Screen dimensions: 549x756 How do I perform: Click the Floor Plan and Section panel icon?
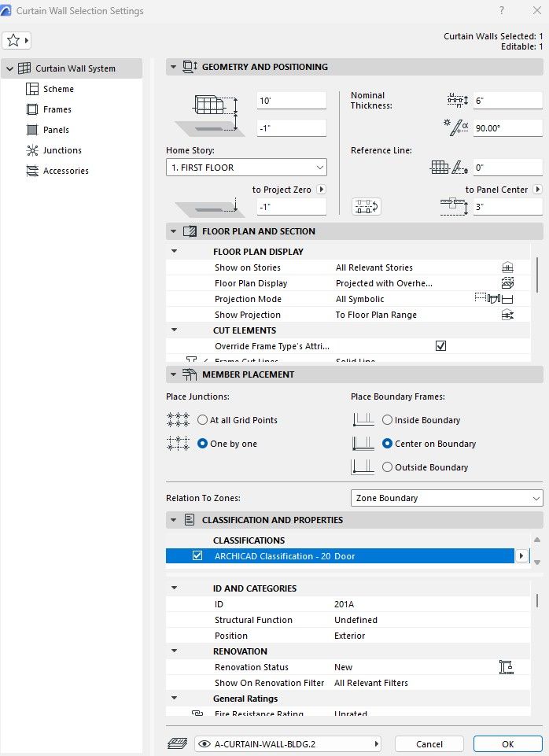pos(190,231)
